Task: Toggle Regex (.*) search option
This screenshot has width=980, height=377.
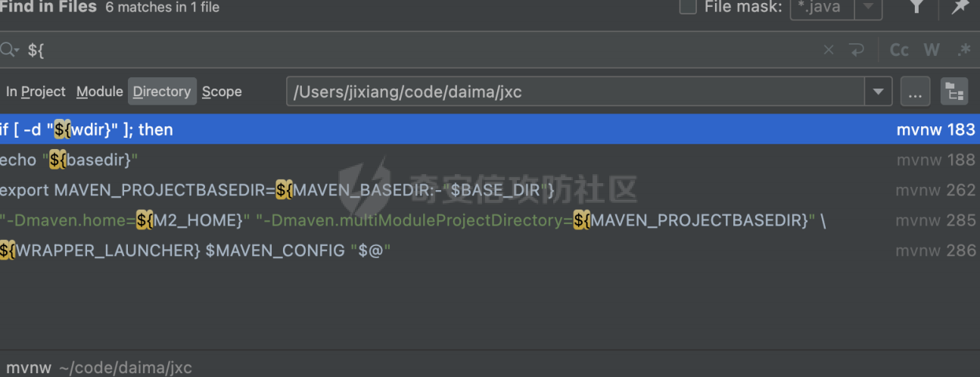Action: point(963,50)
